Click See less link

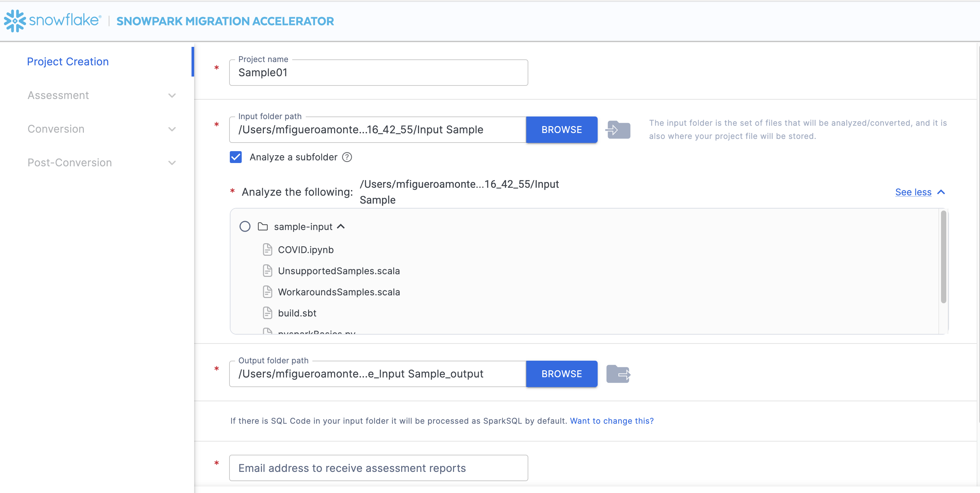coord(913,192)
